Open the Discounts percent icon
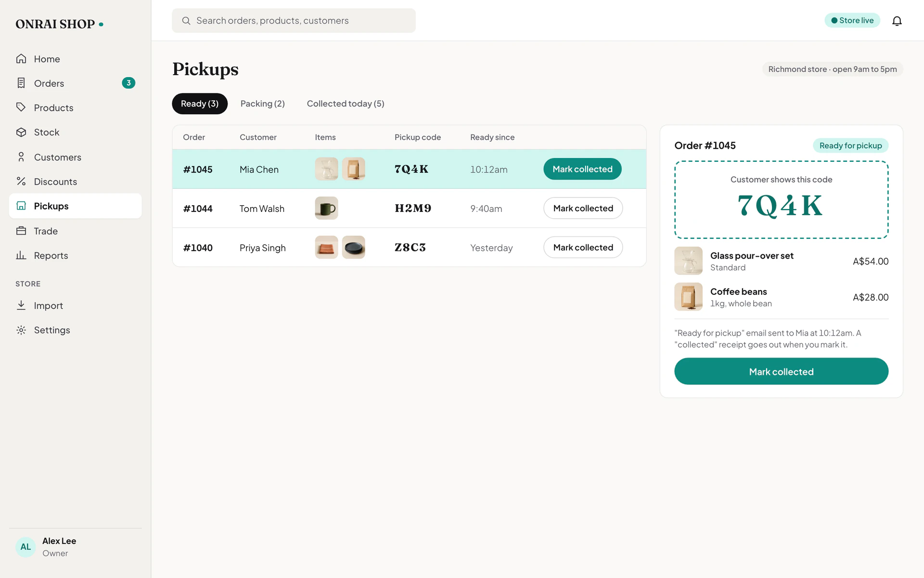This screenshot has width=924, height=578. click(x=21, y=182)
